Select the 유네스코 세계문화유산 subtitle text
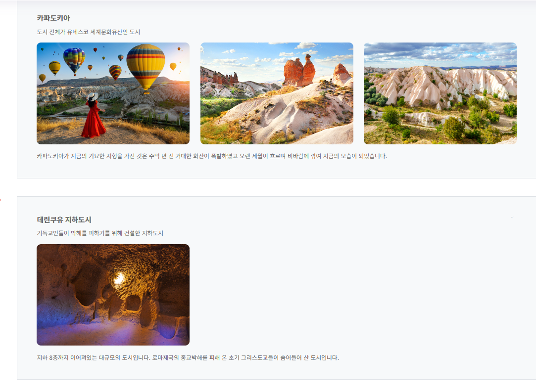 click(x=89, y=32)
